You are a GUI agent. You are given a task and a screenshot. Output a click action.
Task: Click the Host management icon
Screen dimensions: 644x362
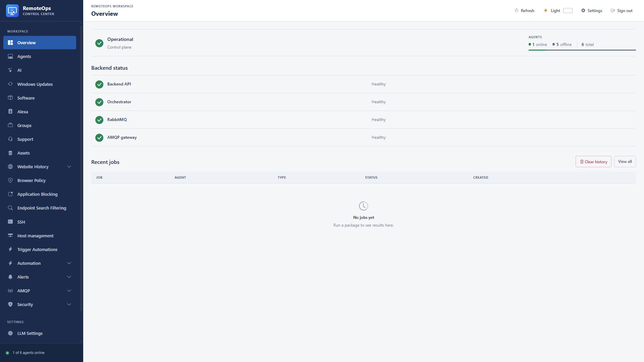pos(10,236)
